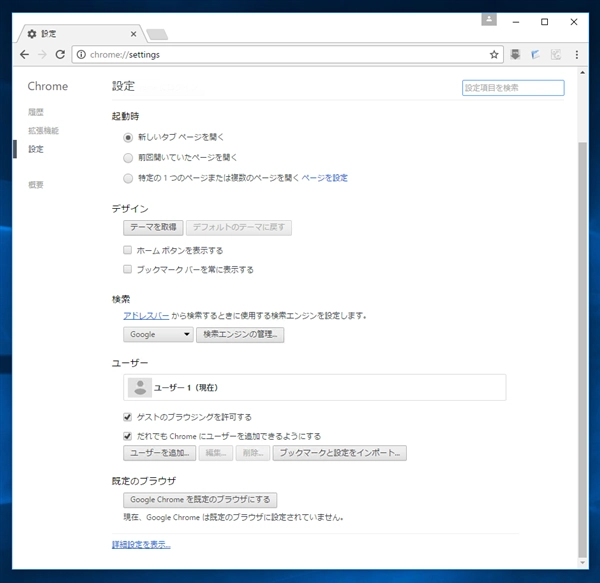The width and height of the screenshot is (600, 583).
Task: Open the アドレスバー link
Action: [146, 316]
